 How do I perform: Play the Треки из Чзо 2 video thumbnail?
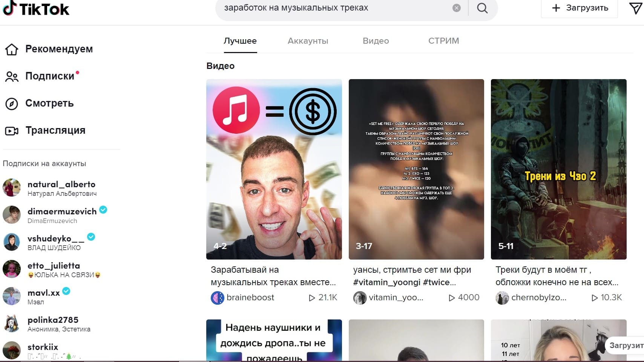coord(559,169)
